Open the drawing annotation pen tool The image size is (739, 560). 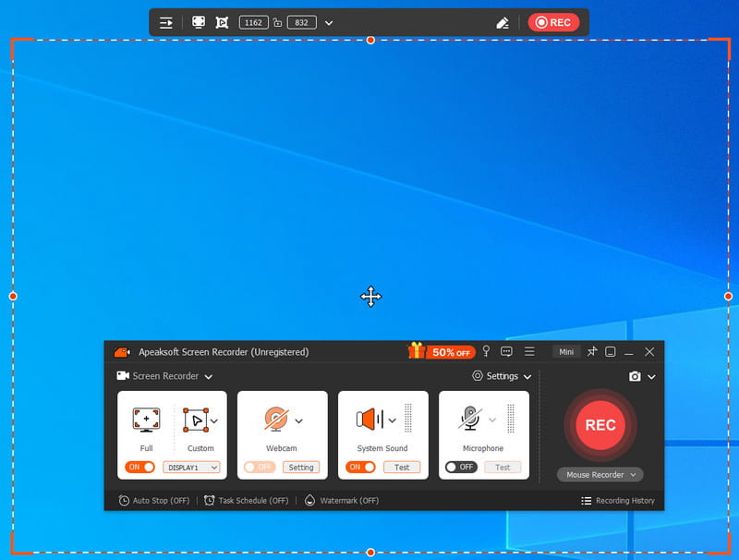point(503,22)
